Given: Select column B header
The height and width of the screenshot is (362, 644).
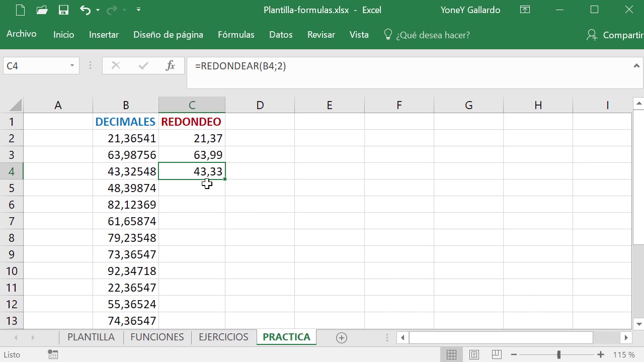Looking at the screenshot, I should click(126, 105).
